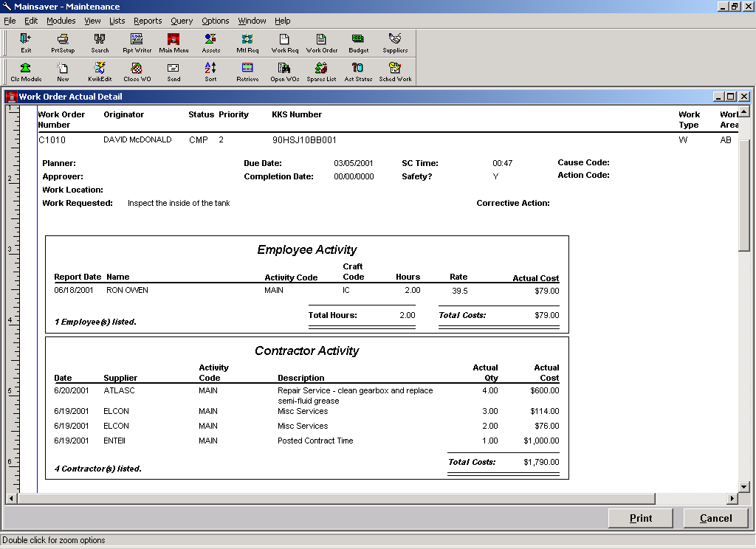
Task: Open the Assets module
Action: [x=210, y=43]
